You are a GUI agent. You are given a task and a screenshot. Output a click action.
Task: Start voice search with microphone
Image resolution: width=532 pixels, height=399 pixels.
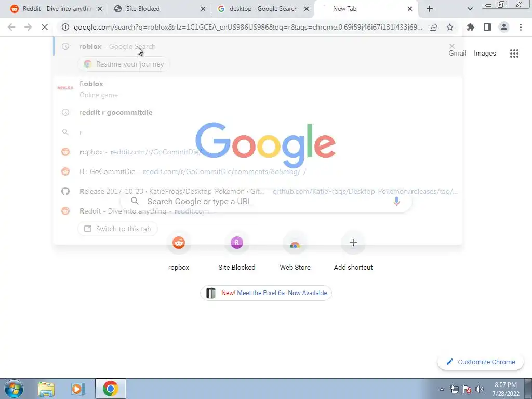click(x=396, y=201)
